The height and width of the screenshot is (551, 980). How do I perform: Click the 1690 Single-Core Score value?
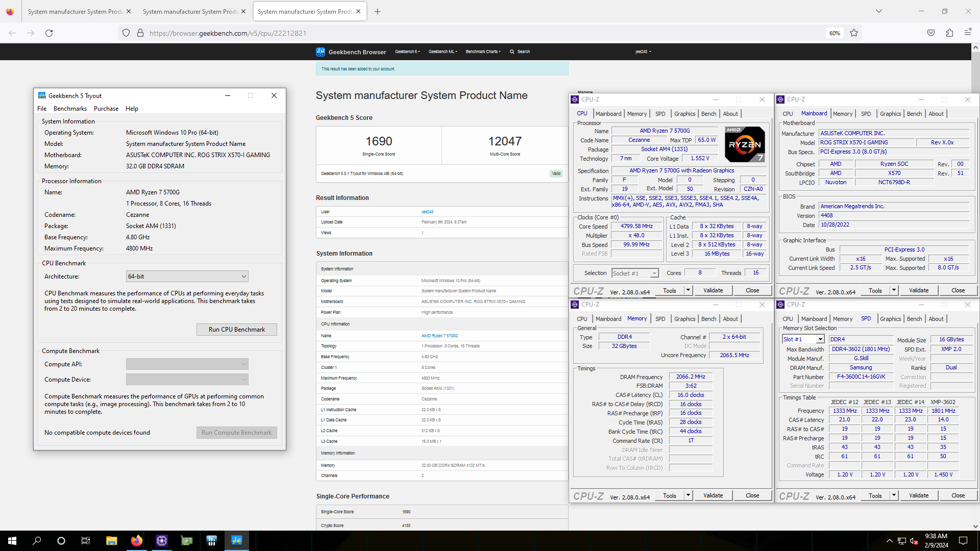coord(379,141)
